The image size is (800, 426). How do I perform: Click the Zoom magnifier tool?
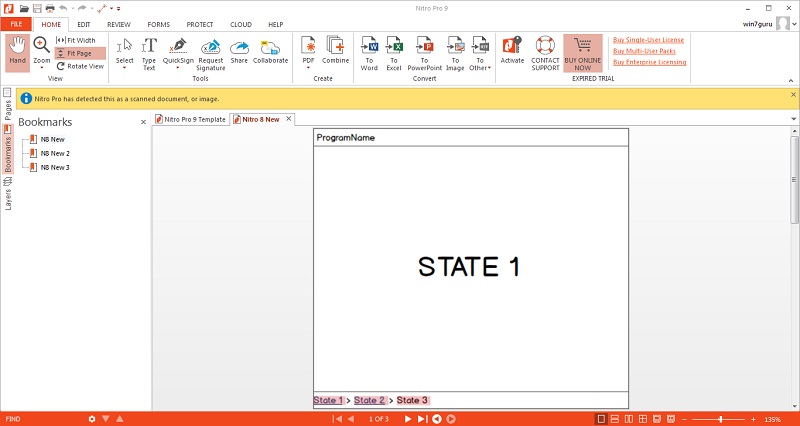tap(42, 52)
